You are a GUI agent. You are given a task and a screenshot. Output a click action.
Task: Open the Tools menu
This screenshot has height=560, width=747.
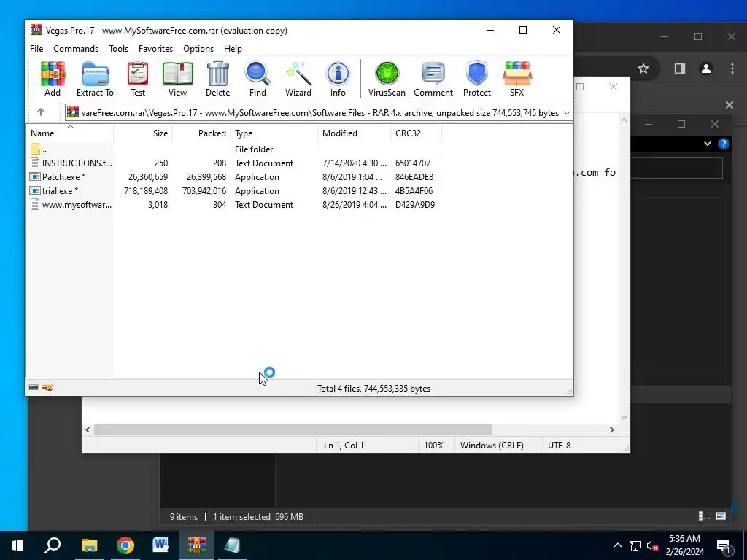118,49
